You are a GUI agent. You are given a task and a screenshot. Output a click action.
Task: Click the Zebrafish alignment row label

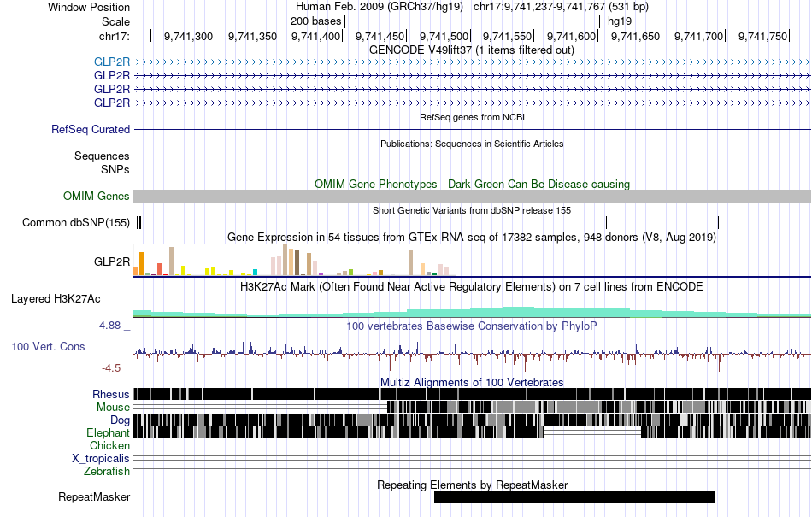107,472
